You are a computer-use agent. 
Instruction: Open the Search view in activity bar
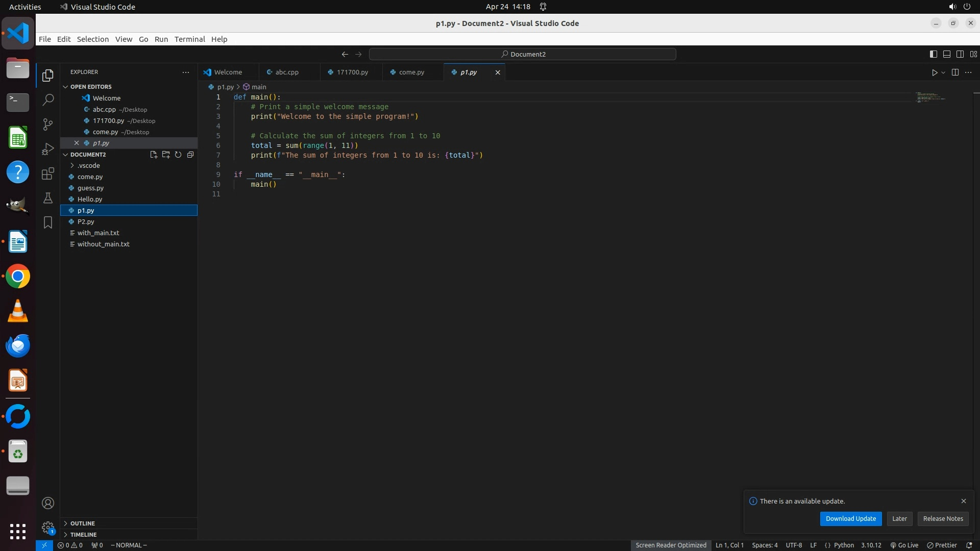[48, 100]
